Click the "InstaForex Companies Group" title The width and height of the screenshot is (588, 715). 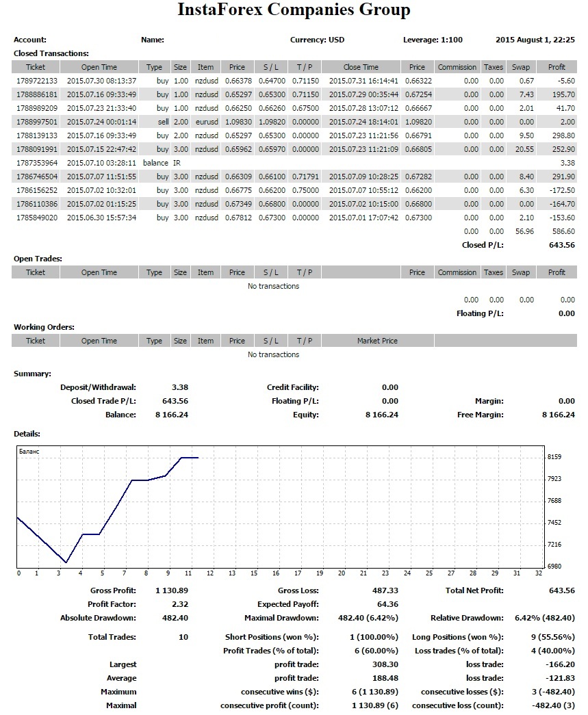pyautogui.click(x=294, y=10)
